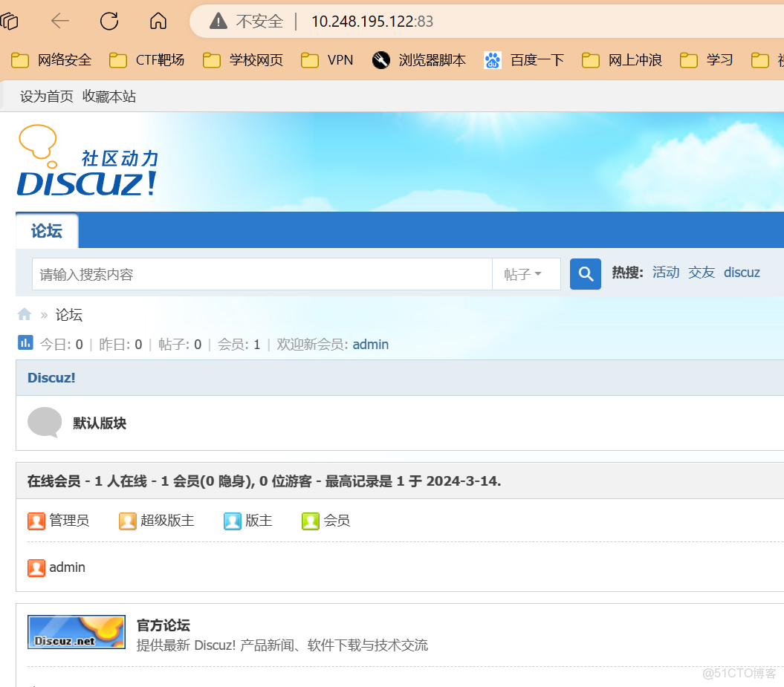Image resolution: width=784 pixels, height=687 pixels.
Task: Click the 版主 legend icon
Action: [233, 521]
